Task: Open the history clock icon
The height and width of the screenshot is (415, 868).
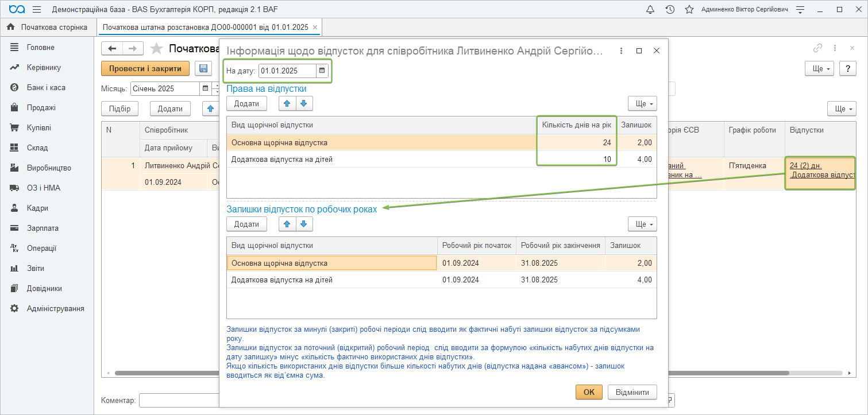Action: click(670, 10)
